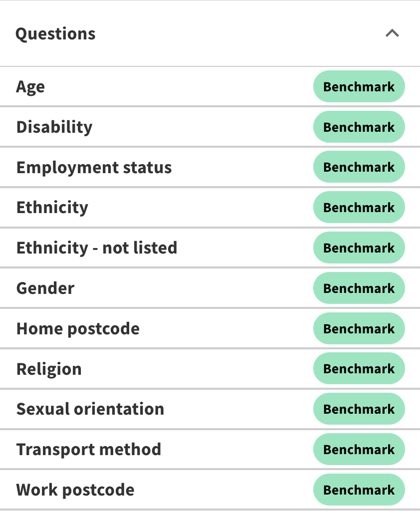
Task: Click Benchmark badge for Work postcode
Action: pos(359,490)
